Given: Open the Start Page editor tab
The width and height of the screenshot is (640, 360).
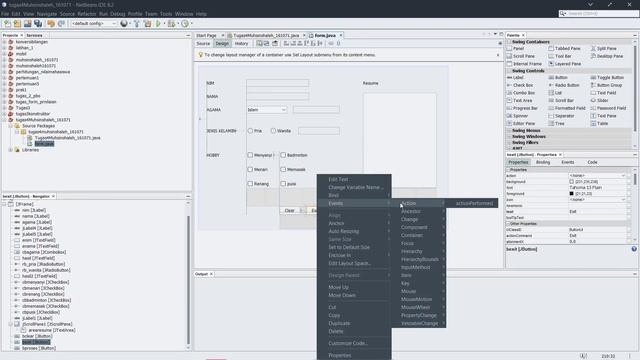Looking at the screenshot, I should [206, 36].
